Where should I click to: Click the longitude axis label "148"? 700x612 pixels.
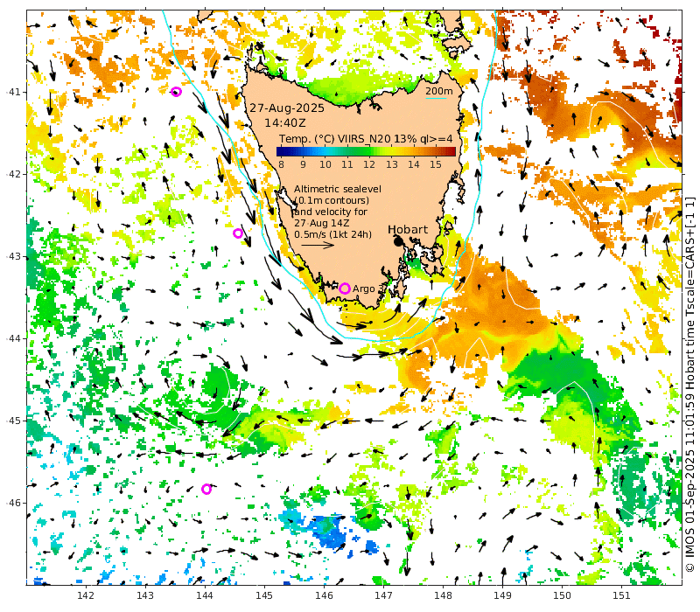[x=443, y=595]
